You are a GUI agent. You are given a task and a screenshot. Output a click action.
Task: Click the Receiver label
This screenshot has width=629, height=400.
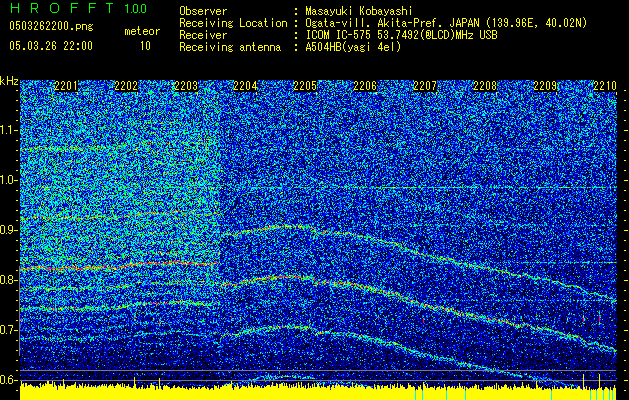click(x=203, y=35)
